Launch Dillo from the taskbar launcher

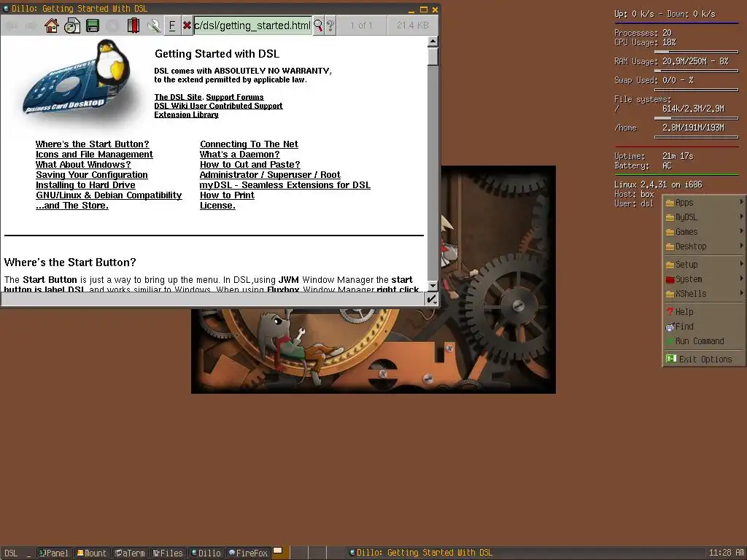206,553
